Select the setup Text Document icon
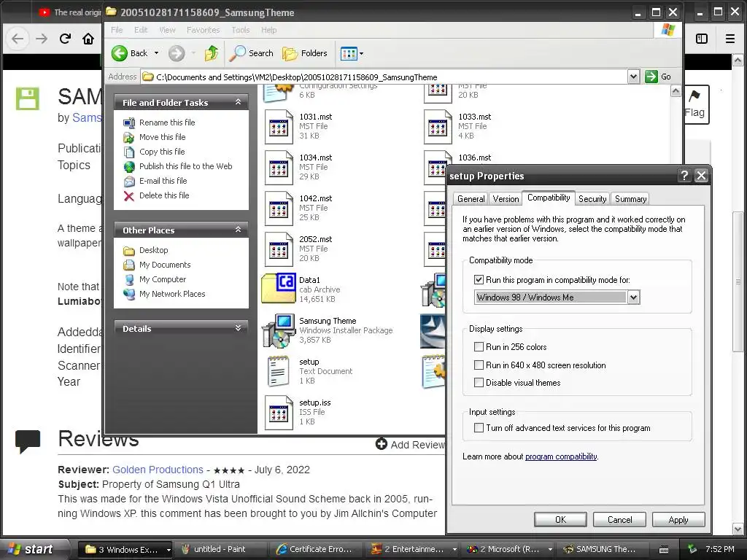This screenshot has height=560, width=747. 279,371
